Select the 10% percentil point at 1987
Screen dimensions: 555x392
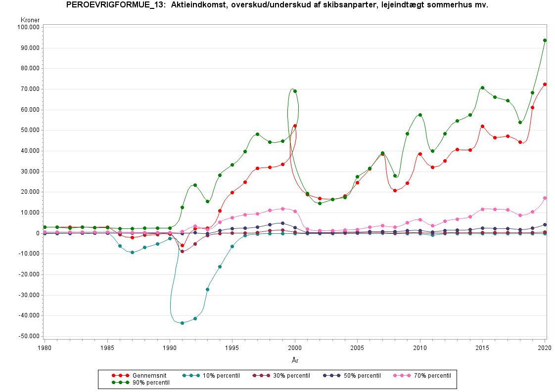tap(132, 252)
